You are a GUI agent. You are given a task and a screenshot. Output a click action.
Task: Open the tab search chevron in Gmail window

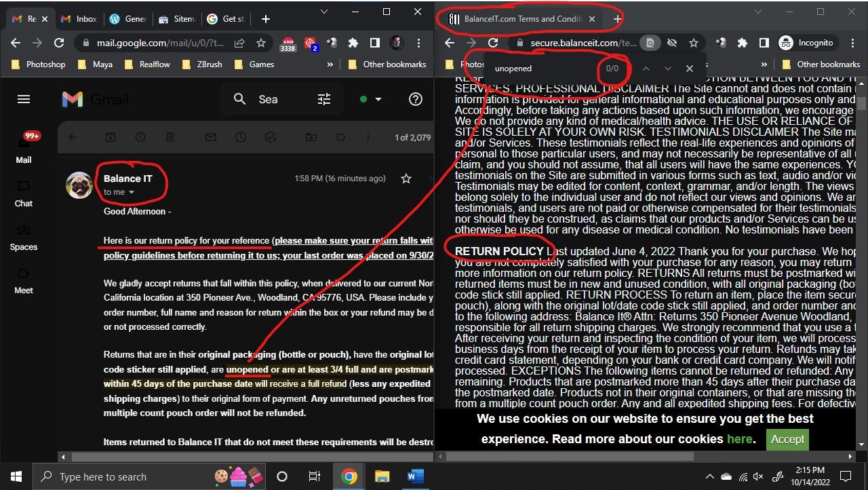pos(324,12)
